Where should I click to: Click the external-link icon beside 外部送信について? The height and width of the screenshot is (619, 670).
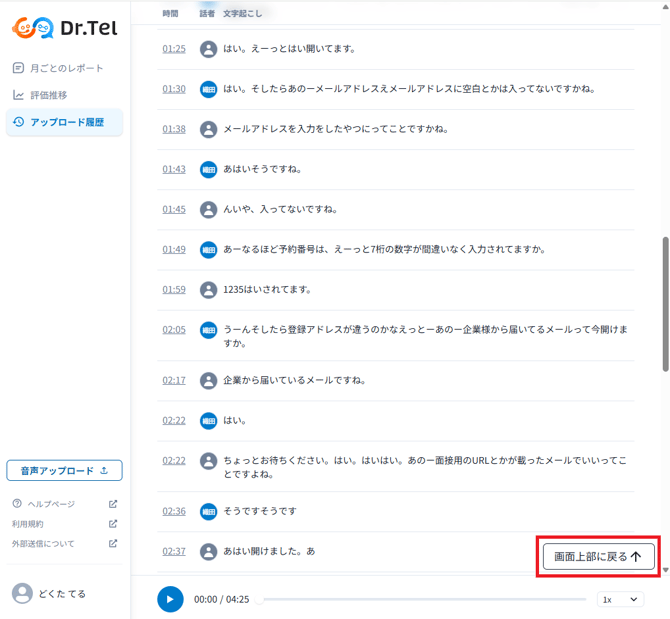pyautogui.click(x=113, y=543)
